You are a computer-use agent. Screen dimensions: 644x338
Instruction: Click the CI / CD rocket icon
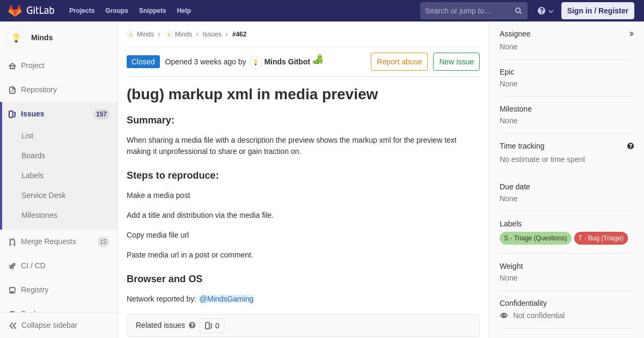(x=12, y=266)
